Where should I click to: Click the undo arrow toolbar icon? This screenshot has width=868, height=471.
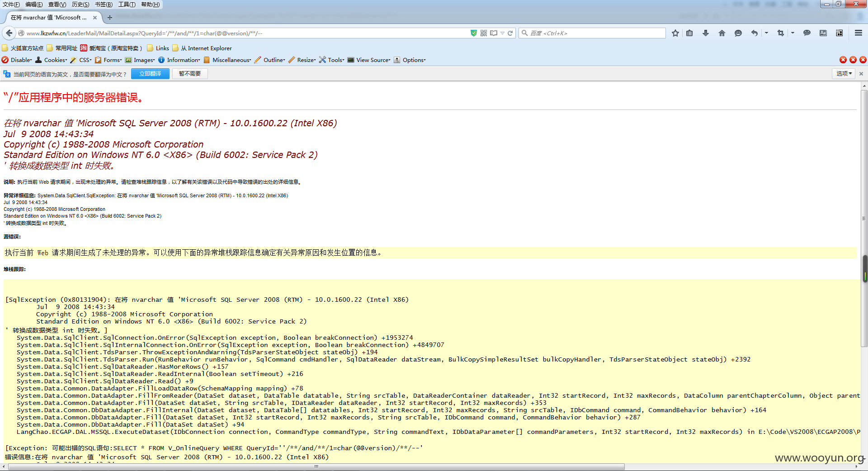click(x=754, y=33)
